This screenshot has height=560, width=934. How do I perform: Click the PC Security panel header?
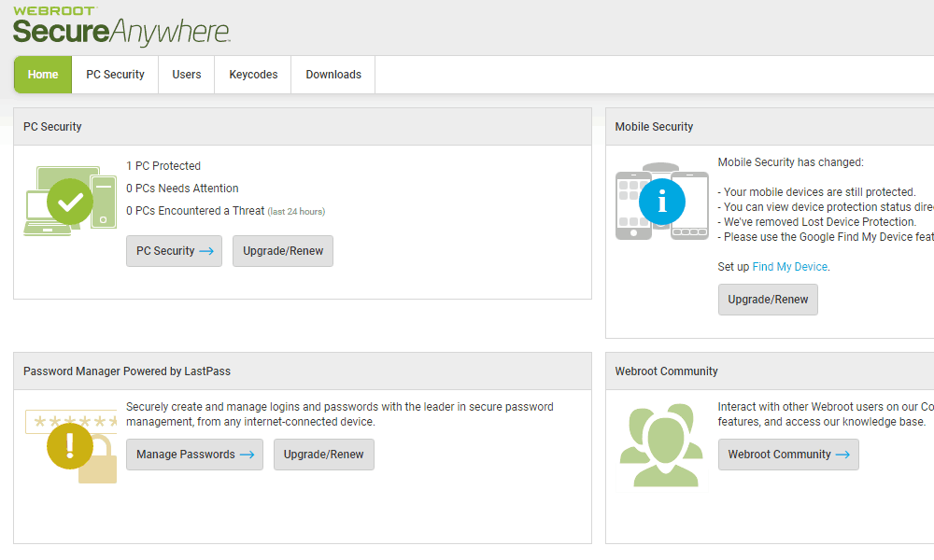coord(303,127)
